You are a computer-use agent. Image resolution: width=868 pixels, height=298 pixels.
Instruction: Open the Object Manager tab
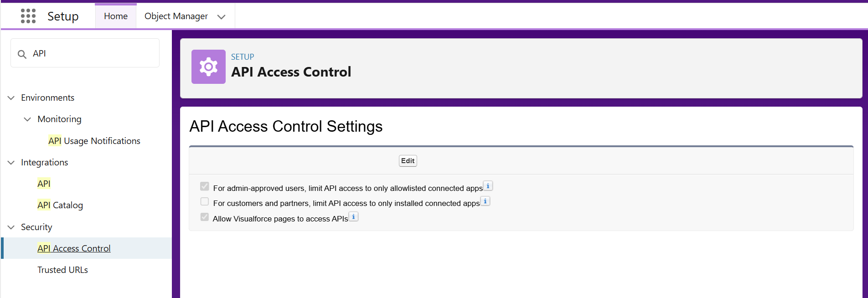tap(176, 16)
